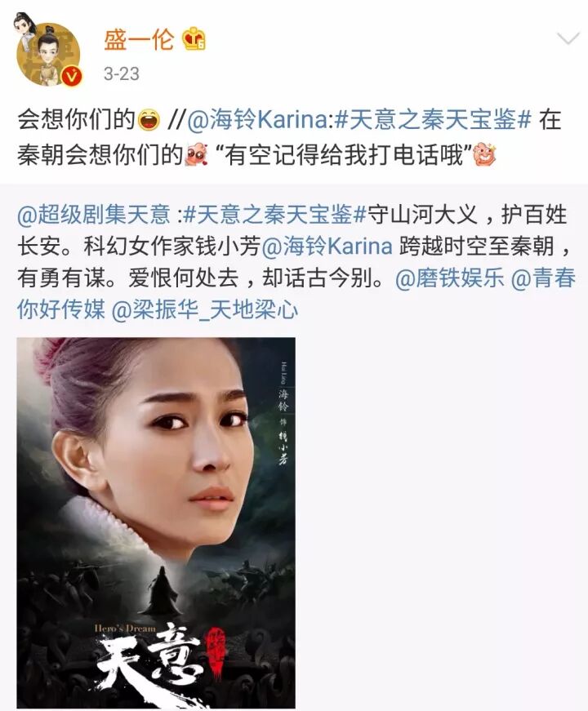
Task: Tap the sparkling pig emoji at line end
Action: click(x=484, y=155)
